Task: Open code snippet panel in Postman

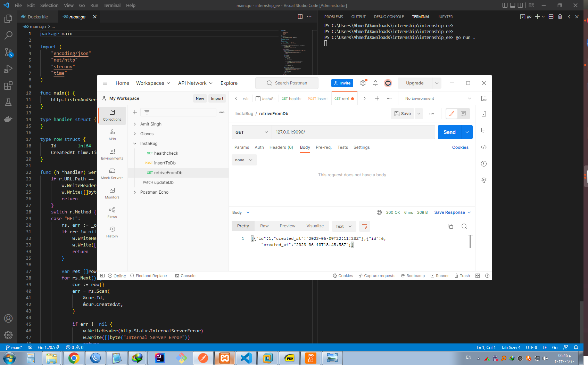Action: 484,147
